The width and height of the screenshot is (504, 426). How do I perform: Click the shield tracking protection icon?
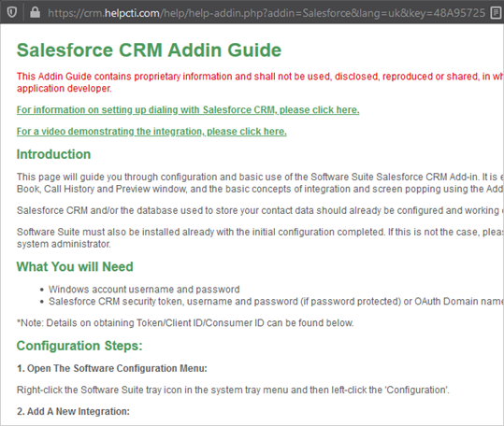(11, 12)
